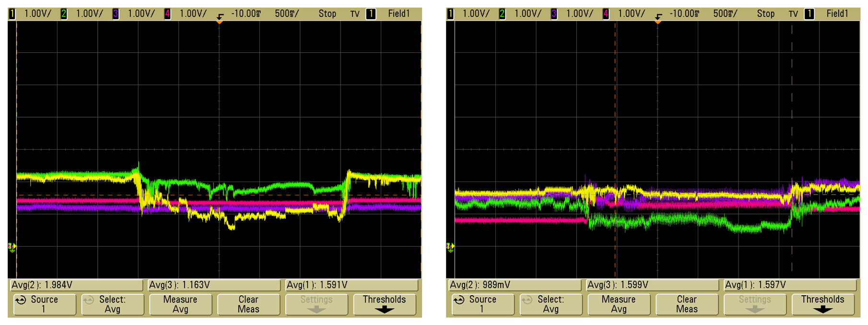Click orange trigger position marker, left scope
Image resolution: width=868 pixels, height=325 pixels.
(220, 22)
